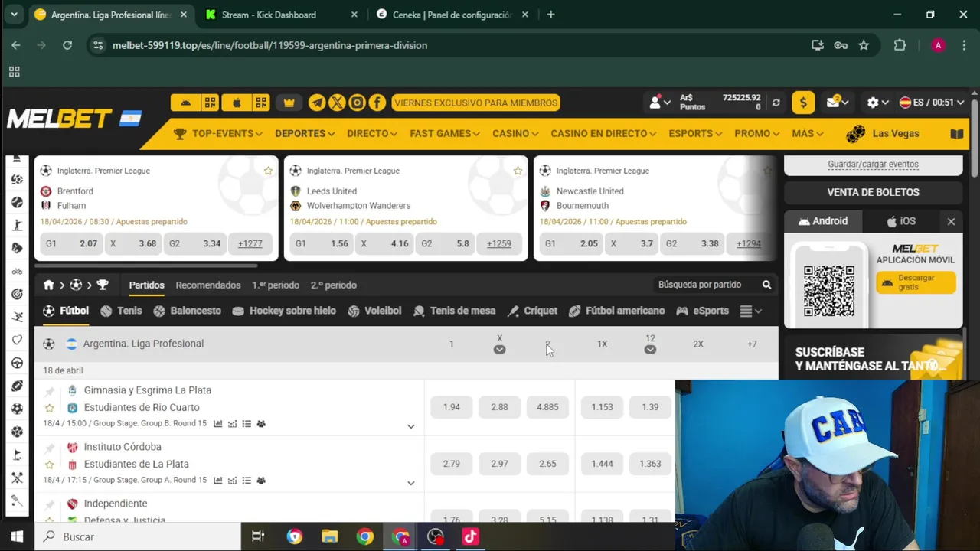Screen dimensions: 980x551
Task: Click the page vertical scrollbar
Action: coord(974,138)
